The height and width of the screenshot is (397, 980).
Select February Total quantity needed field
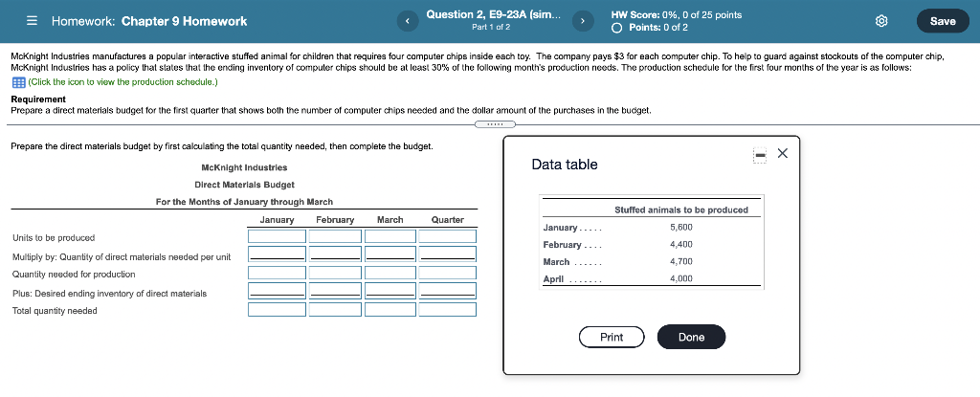tap(335, 310)
